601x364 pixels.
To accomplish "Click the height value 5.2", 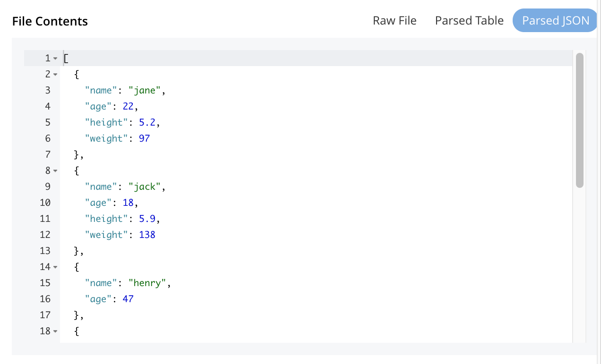I will pos(147,122).
